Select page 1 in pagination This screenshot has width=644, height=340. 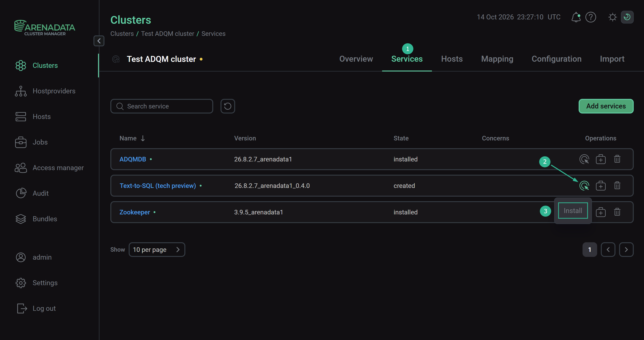click(x=590, y=250)
